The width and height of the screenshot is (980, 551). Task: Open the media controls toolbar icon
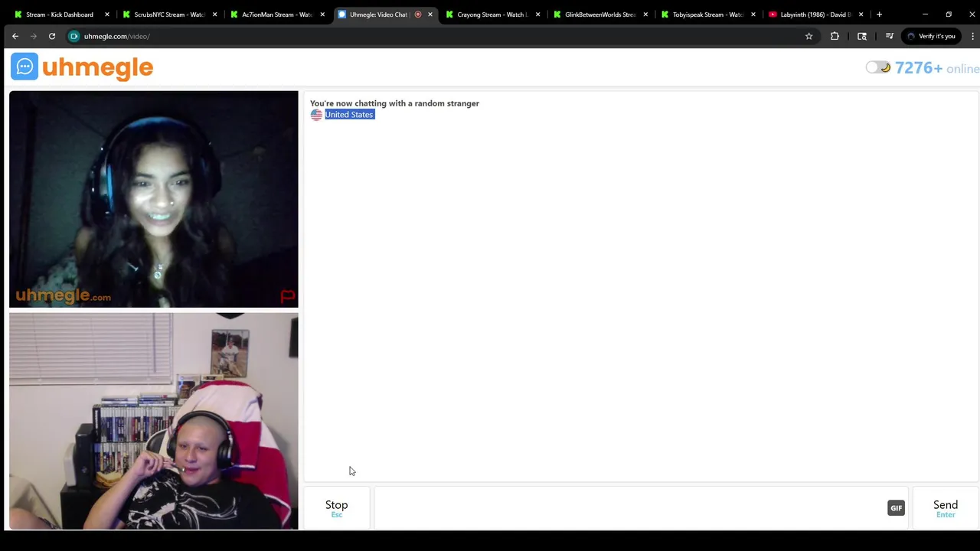click(x=889, y=36)
